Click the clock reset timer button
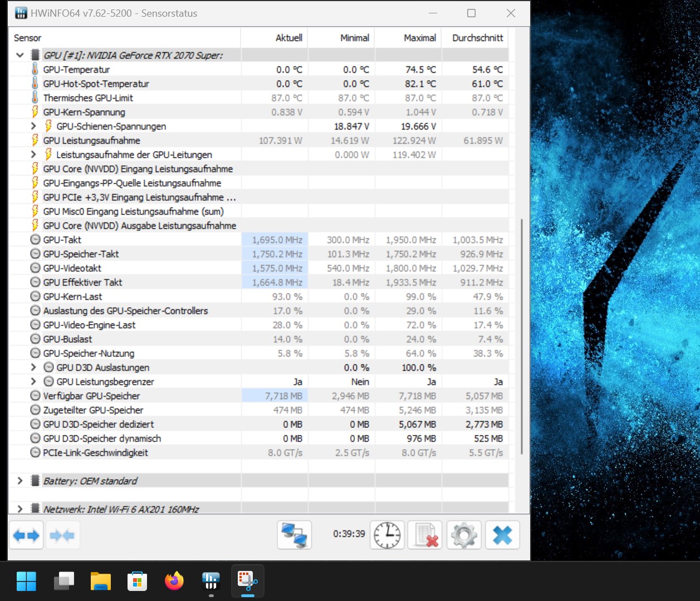 click(387, 535)
